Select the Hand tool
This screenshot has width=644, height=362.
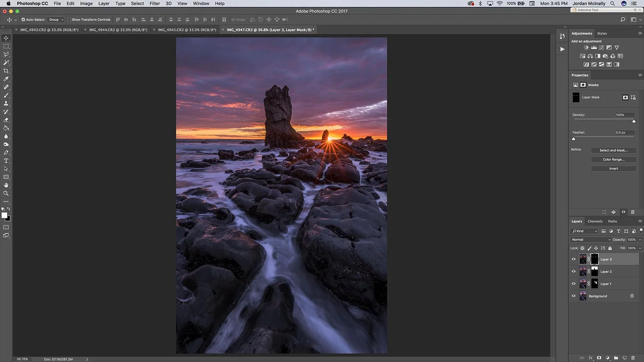pyautogui.click(x=6, y=185)
